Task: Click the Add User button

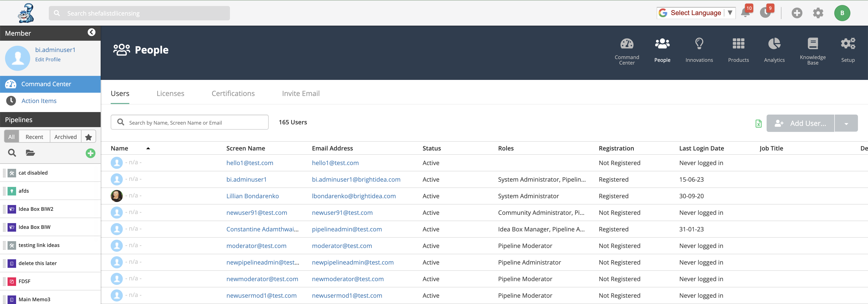Action: pos(800,124)
